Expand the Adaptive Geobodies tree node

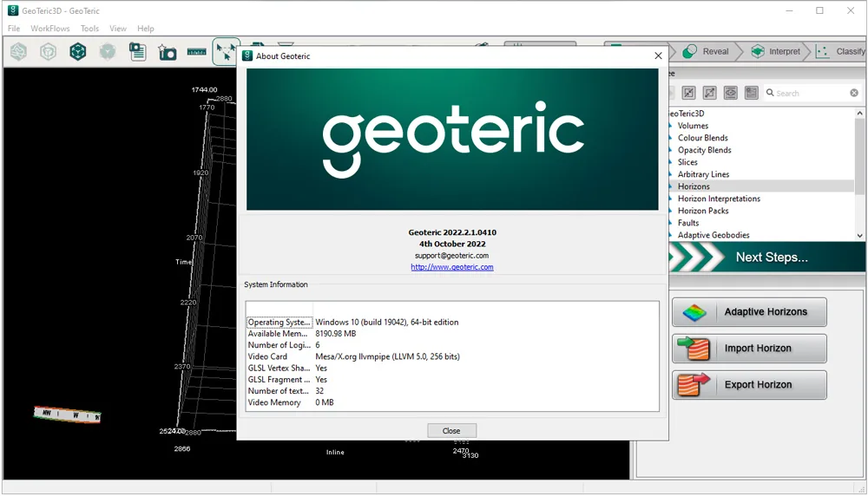tap(671, 235)
